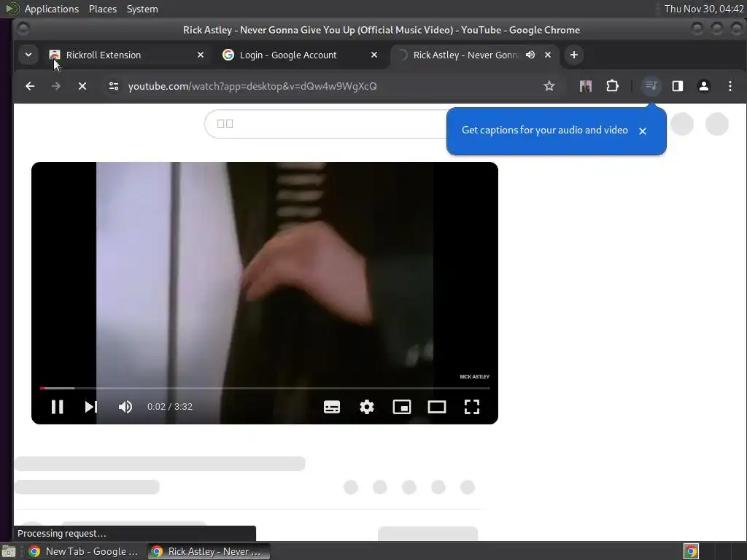View site information icon in address bar

tap(113, 86)
